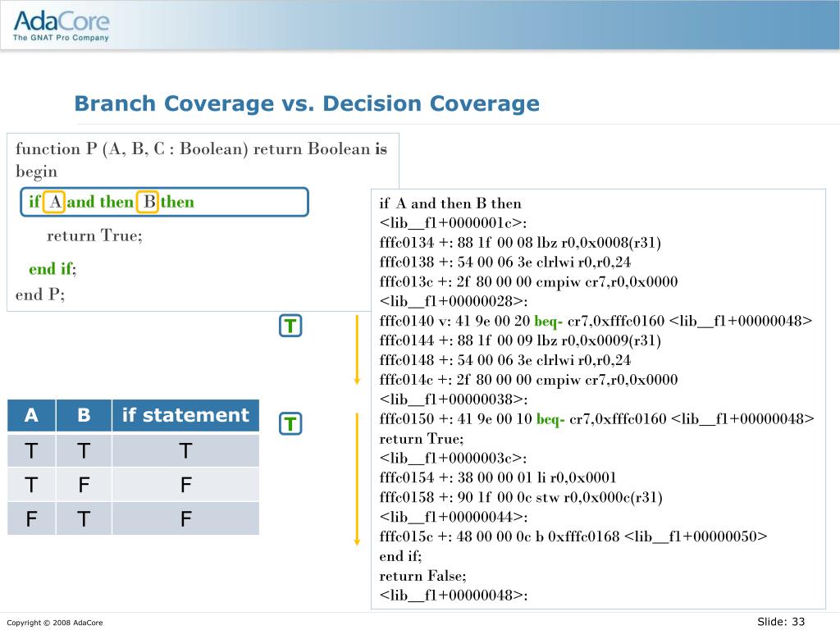The image size is (840, 630).
Task: Select the 'function P' declaration line
Action: (201, 148)
